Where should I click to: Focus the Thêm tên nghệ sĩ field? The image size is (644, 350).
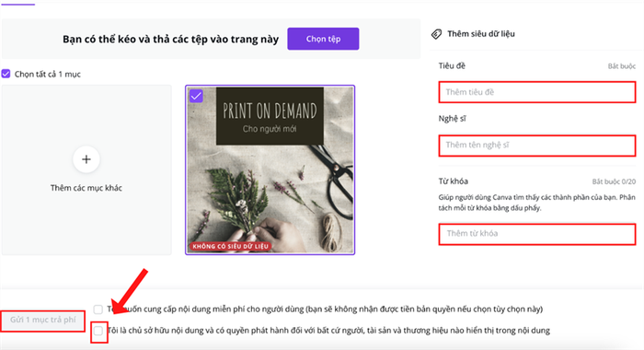coord(537,146)
